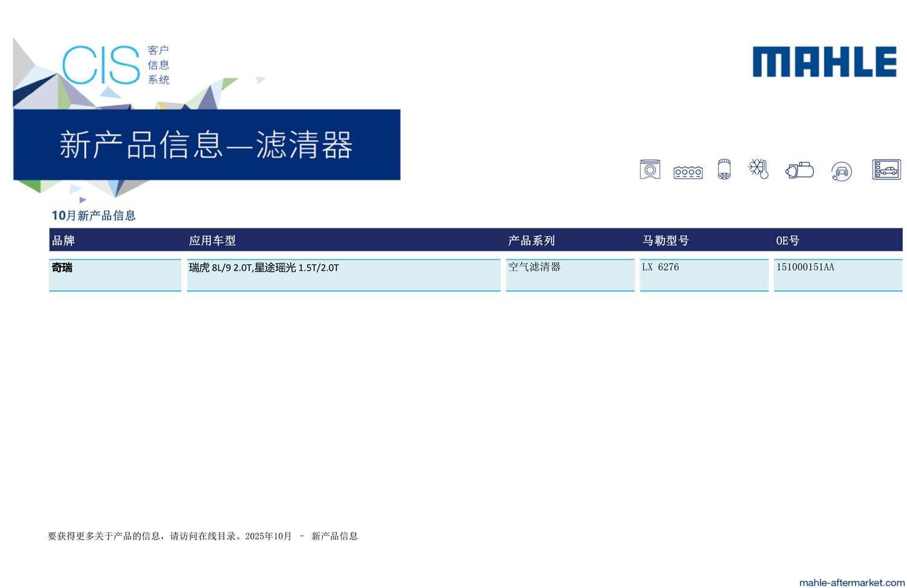This screenshot has height=588, width=907.
Task: Click the 空气滤清器 product series cell
Action: click(x=535, y=267)
